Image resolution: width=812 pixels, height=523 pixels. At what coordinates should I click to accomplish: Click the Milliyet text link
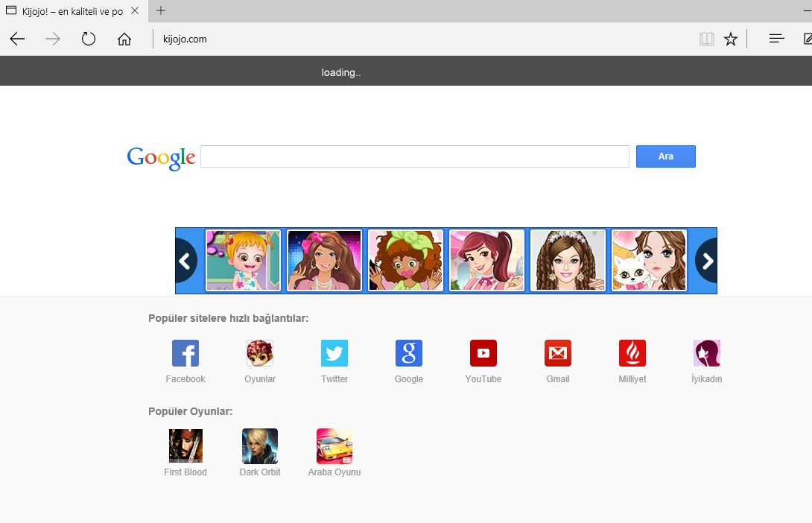pos(632,379)
